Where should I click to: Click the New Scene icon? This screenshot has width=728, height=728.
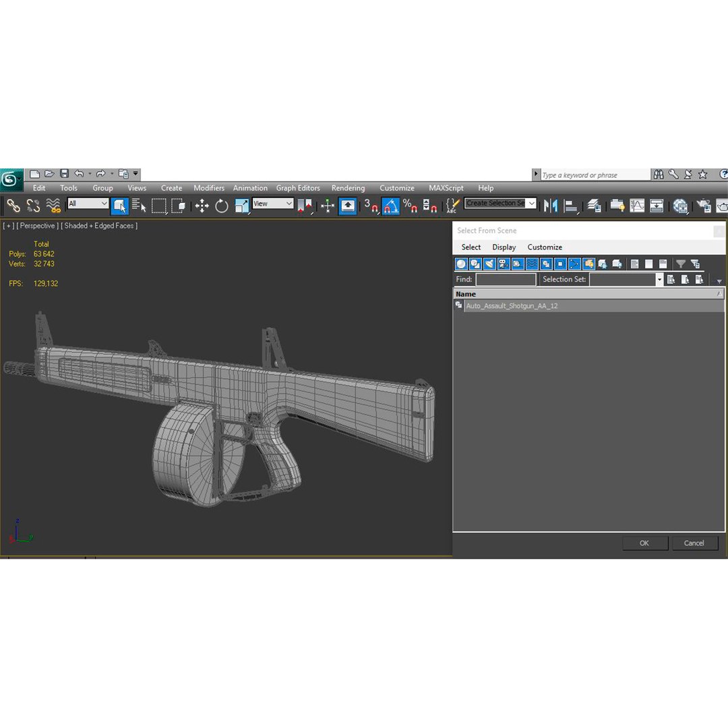[x=35, y=174]
